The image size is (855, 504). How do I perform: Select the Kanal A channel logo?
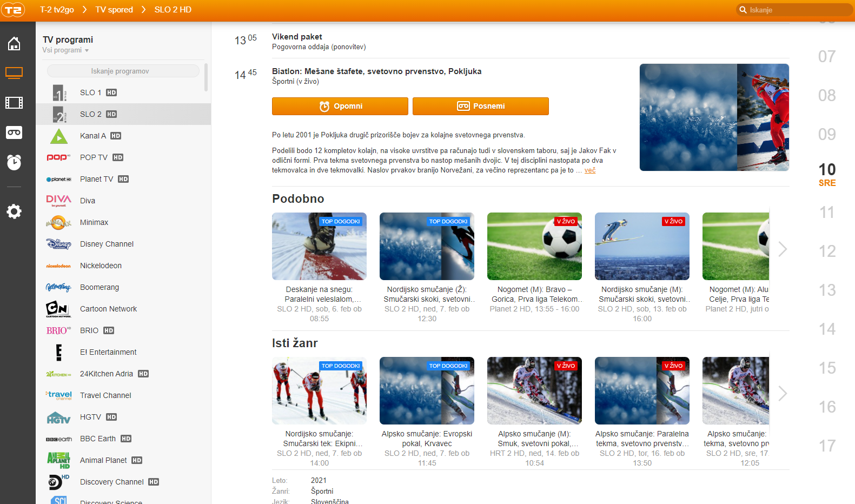point(58,136)
